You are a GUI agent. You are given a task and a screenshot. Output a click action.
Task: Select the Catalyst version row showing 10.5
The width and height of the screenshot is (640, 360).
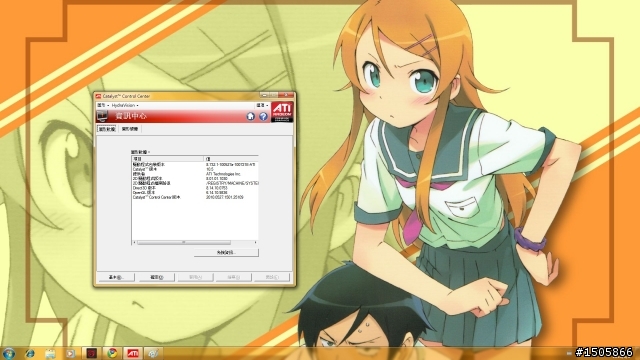click(x=195, y=169)
